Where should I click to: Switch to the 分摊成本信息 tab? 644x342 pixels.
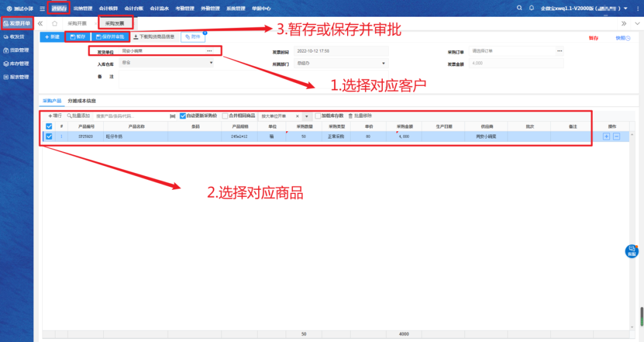click(82, 101)
